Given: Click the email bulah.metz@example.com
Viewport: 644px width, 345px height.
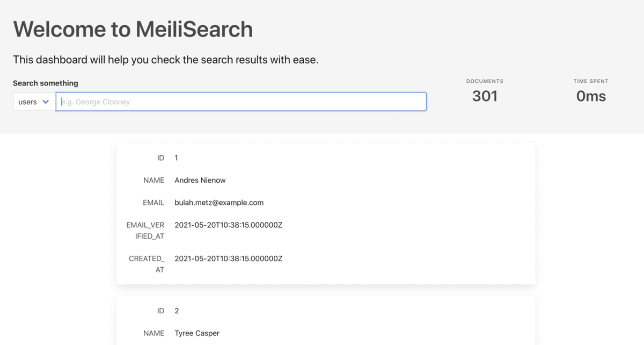Looking at the screenshot, I should 219,203.
